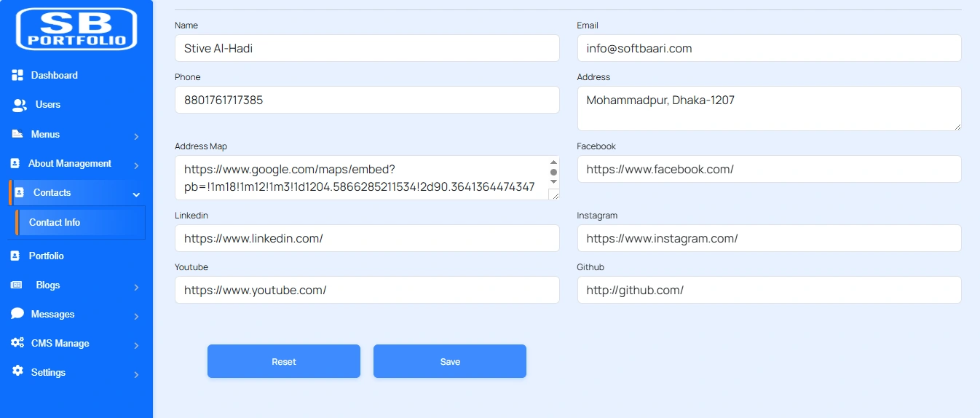Click the Portfolio sidebar icon
Screen dimensions: 980x418
tap(15, 256)
